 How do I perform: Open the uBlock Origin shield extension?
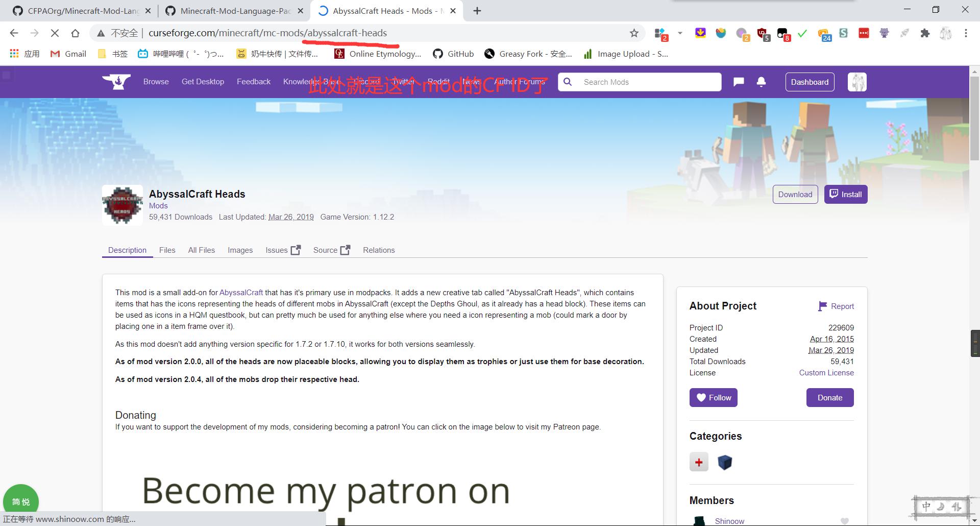point(763,34)
